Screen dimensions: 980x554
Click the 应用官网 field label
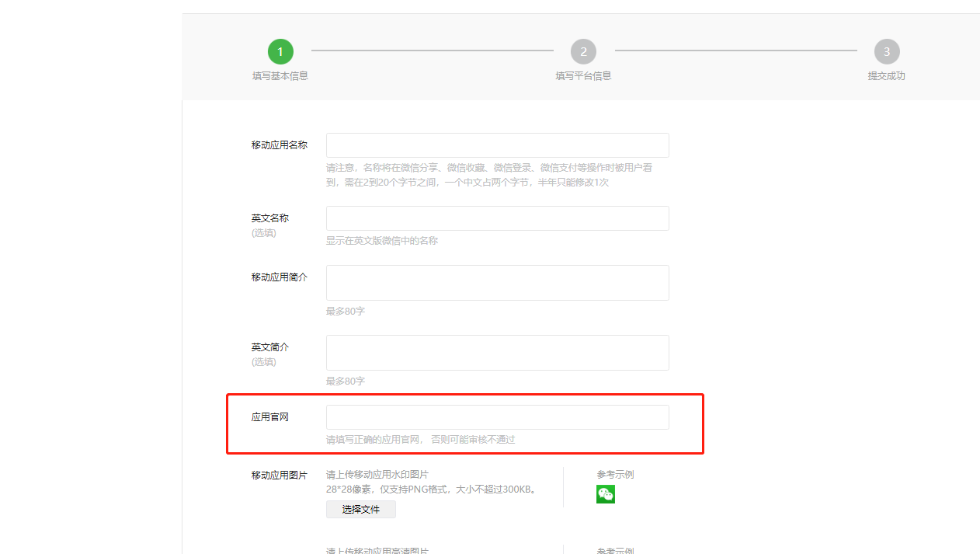pyautogui.click(x=270, y=417)
